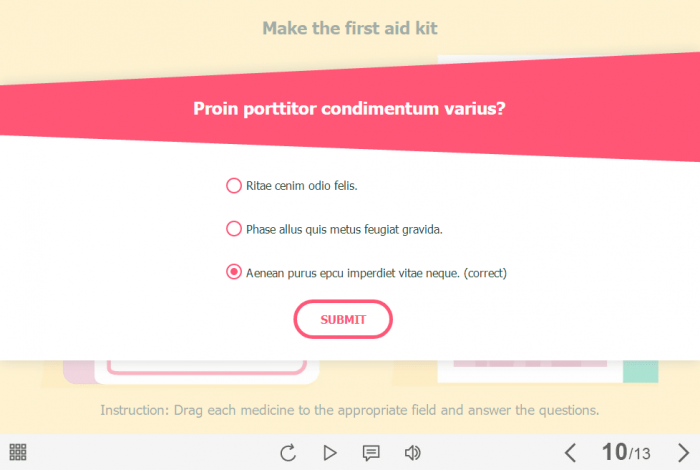Click the Submit button

(x=343, y=320)
